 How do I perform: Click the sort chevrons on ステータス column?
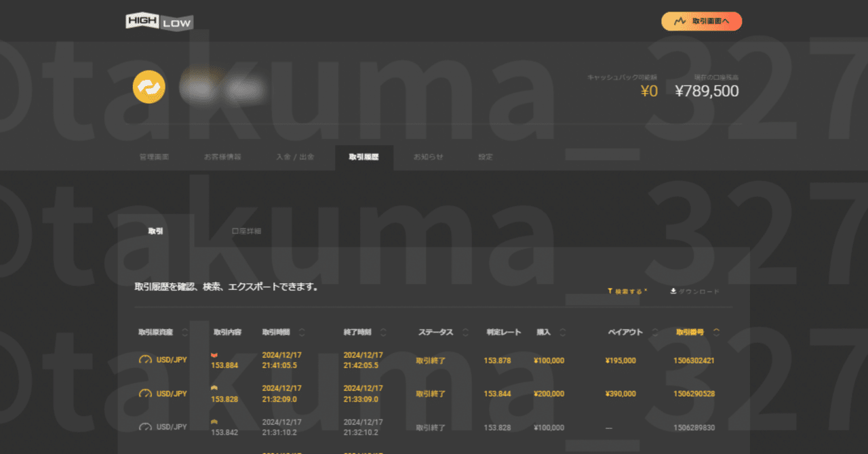pos(465,333)
